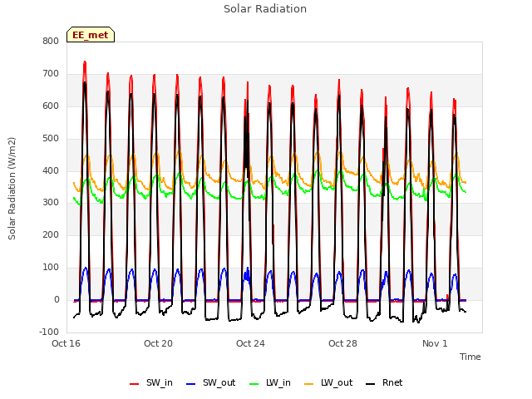This screenshot has height=399, width=532.
Task: Click the Oct 20 x-axis tick label
Action: coord(158,343)
